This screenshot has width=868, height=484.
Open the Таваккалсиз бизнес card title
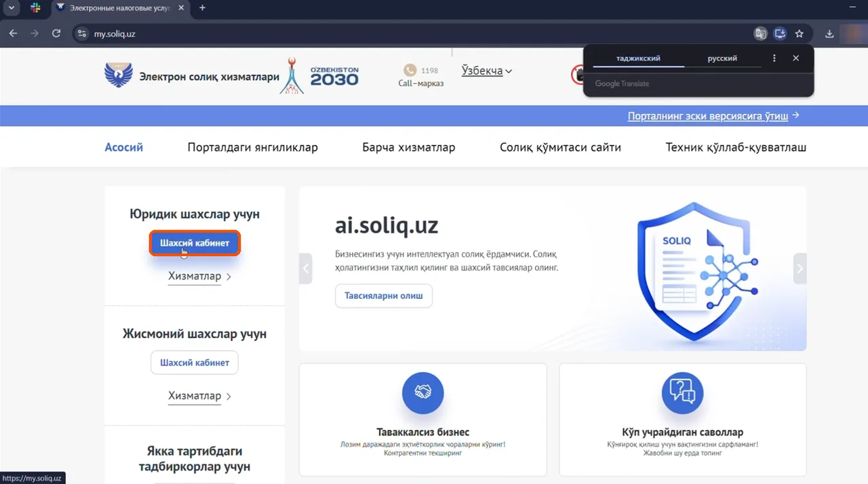tap(423, 432)
